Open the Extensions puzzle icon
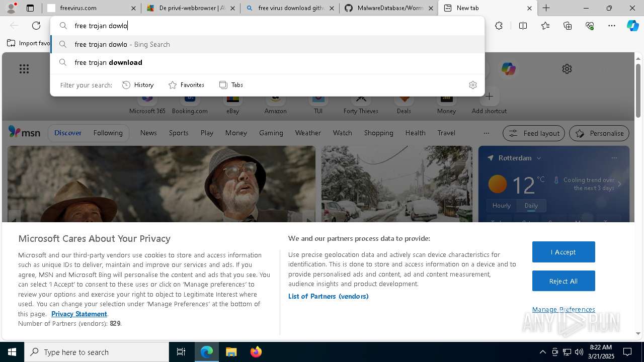Image resolution: width=644 pixels, height=362 pixels. 499,26
